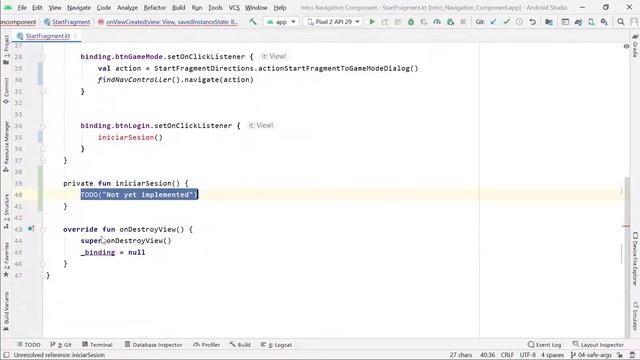Screen dimensions: 640x360
Task: Toggle the Emulator side panel
Action: (635, 316)
